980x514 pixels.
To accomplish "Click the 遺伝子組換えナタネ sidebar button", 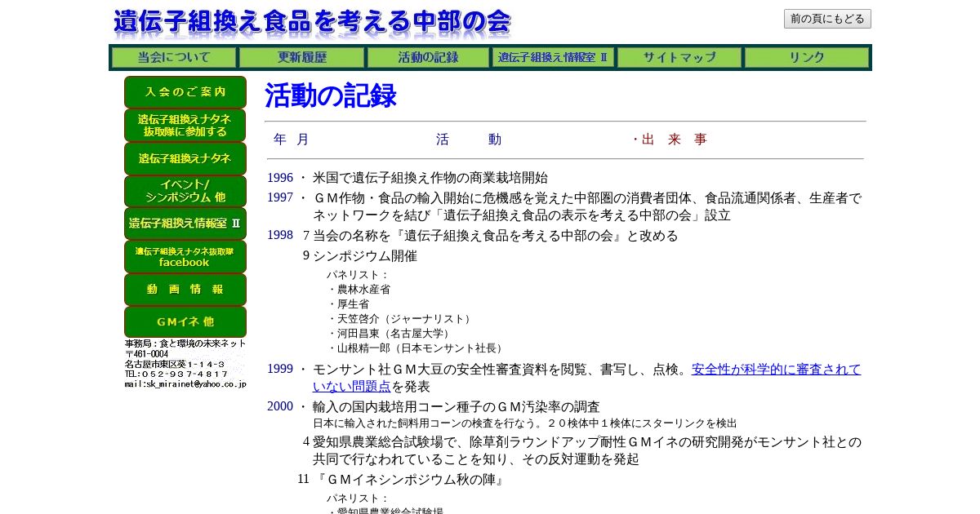I will (x=185, y=158).
